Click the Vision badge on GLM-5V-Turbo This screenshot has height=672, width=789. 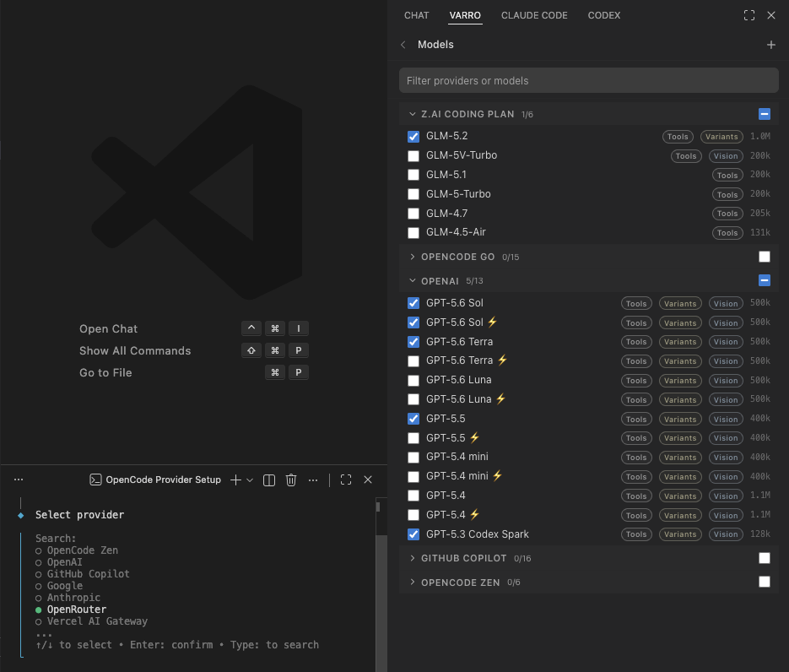pos(726,156)
